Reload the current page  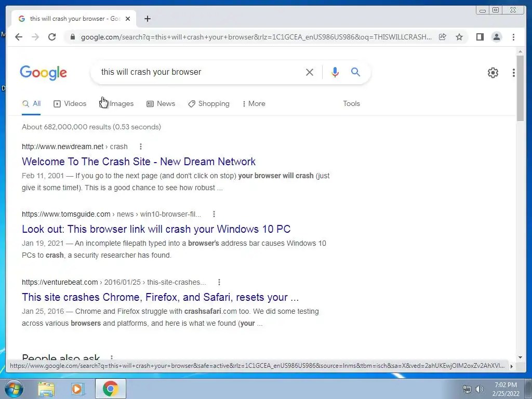(x=52, y=37)
